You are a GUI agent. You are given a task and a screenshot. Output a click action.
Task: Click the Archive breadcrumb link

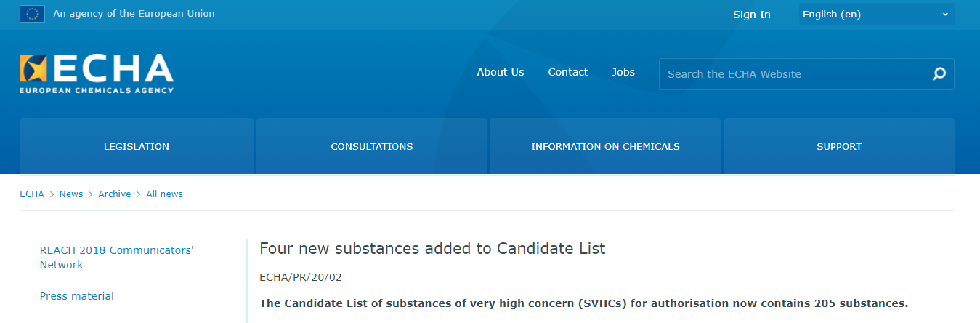click(x=115, y=194)
